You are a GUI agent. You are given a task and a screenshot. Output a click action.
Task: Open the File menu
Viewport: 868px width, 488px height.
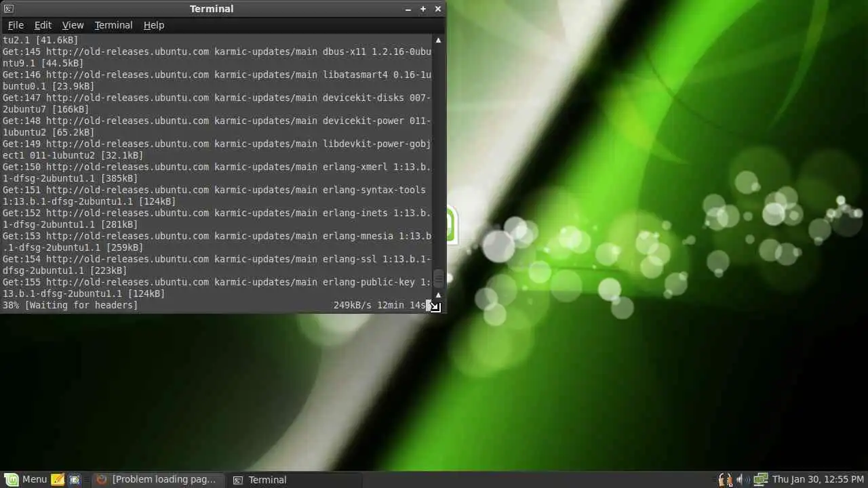(16, 25)
